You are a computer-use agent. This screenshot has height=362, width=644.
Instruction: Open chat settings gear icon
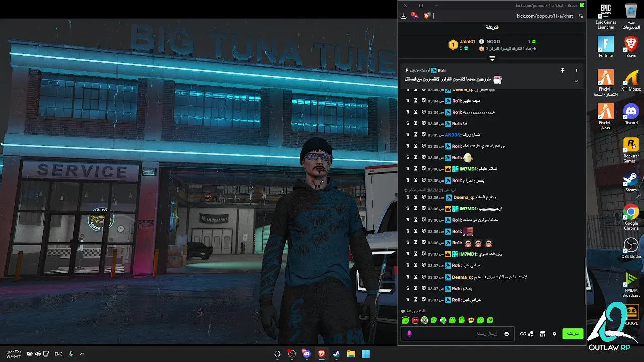554,333
